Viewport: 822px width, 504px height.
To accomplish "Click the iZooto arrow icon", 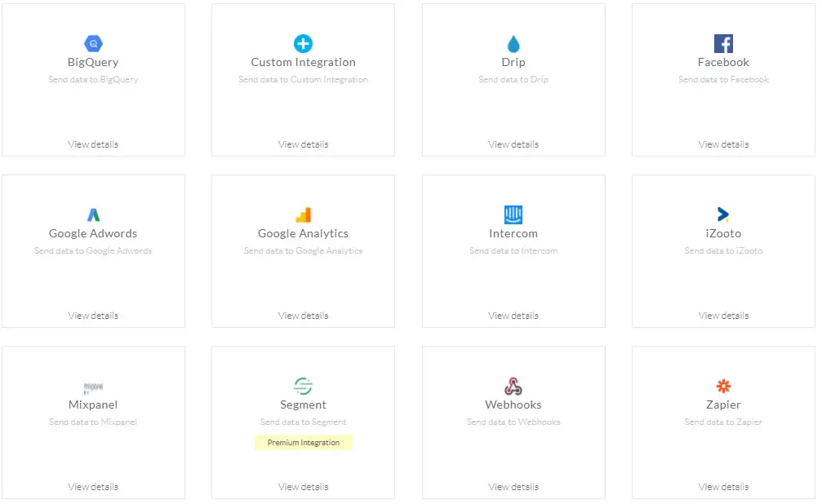I will click(723, 214).
